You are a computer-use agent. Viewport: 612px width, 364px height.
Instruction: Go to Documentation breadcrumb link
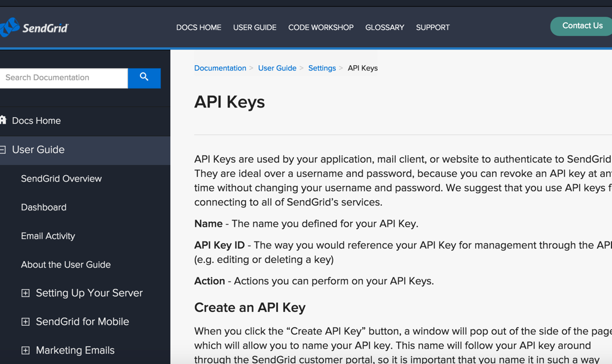point(220,68)
